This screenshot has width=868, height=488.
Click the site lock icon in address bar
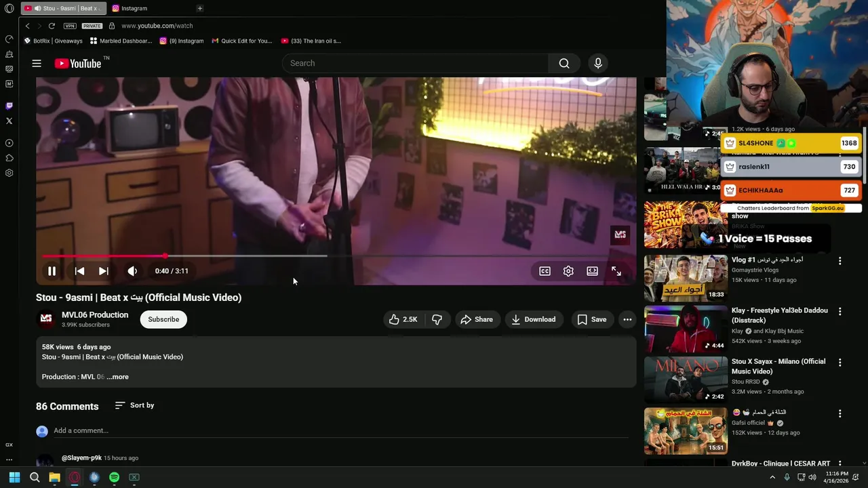(112, 26)
